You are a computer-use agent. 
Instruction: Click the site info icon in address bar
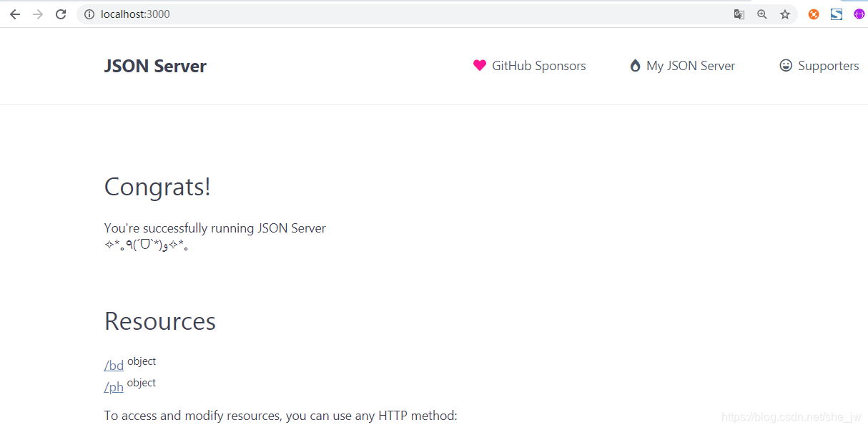click(x=89, y=14)
